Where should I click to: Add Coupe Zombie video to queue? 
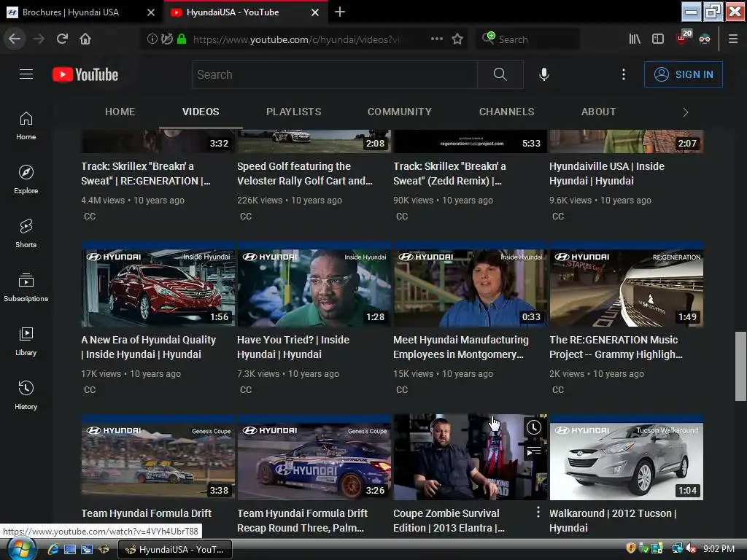pyautogui.click(x=533, y=451)
